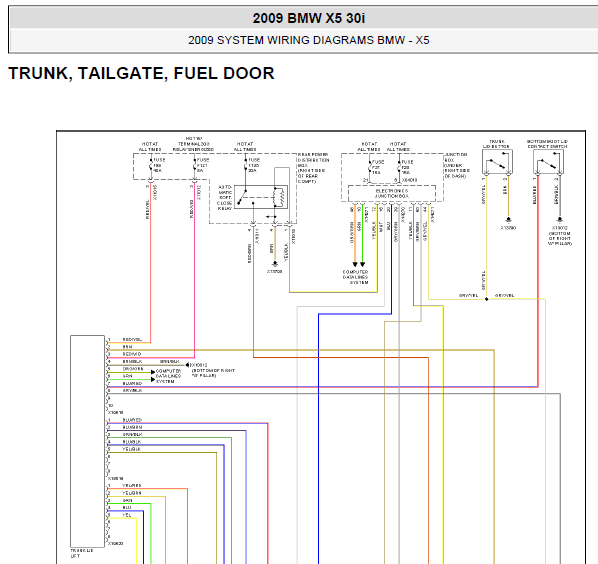The height and width of the screenshot is (564, 598).
Task: Click the "YEL/BLK" label at middle connector pin 5
Action: click(132, 449)
